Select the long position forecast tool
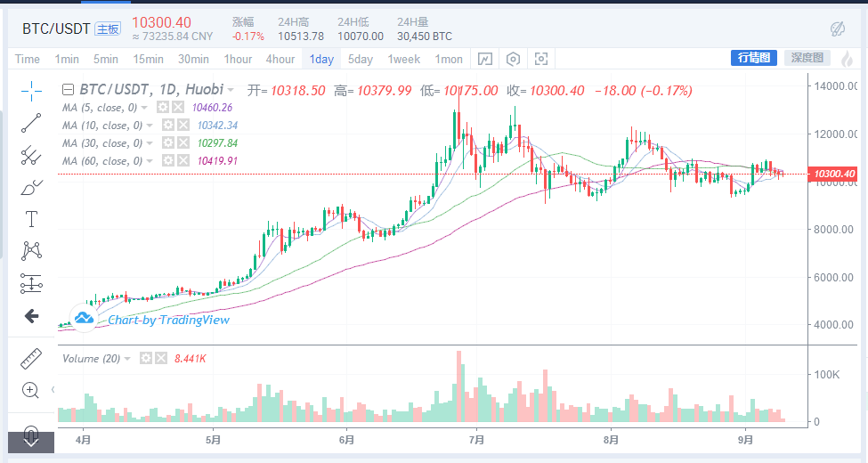Image resolution: width=868 pixels, height=463 pixels. (x=31, y=283)
